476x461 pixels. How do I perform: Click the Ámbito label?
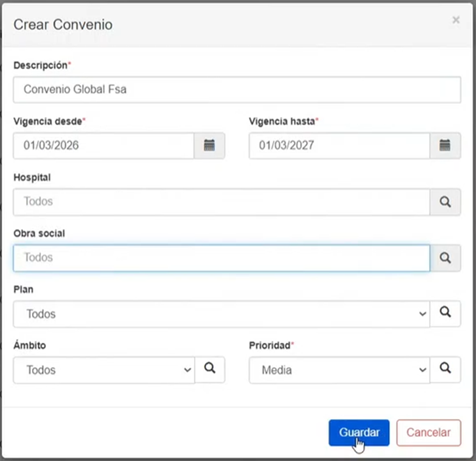click(30, 345)
